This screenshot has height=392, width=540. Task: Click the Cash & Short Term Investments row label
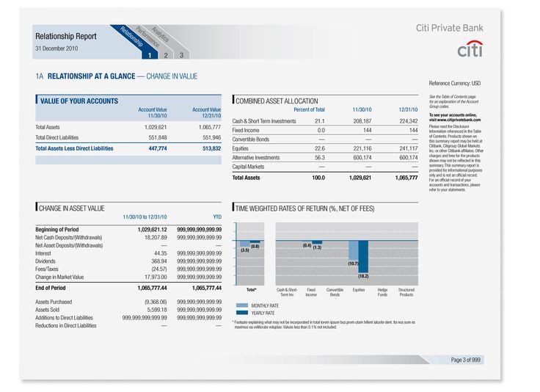point(264,121)
